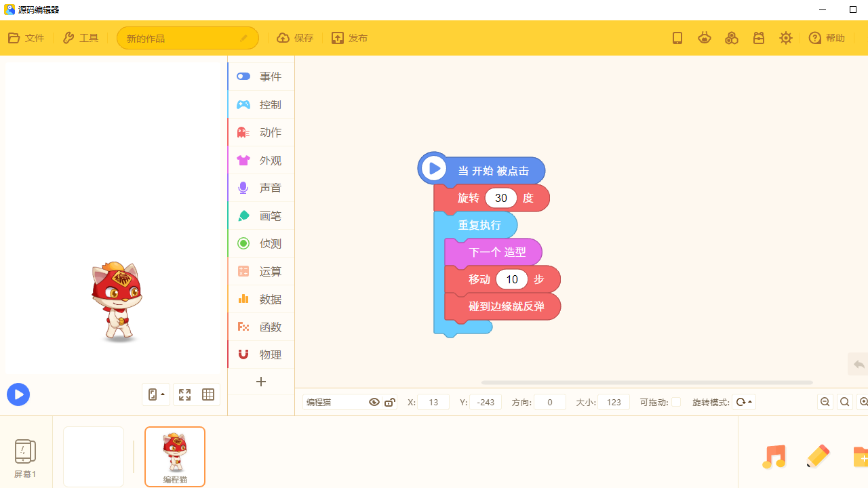The height and width of the screenshot is (488, 868).
Task: Hide the 编程猫 sprite with the eye toggle
Action: point(374,402)
